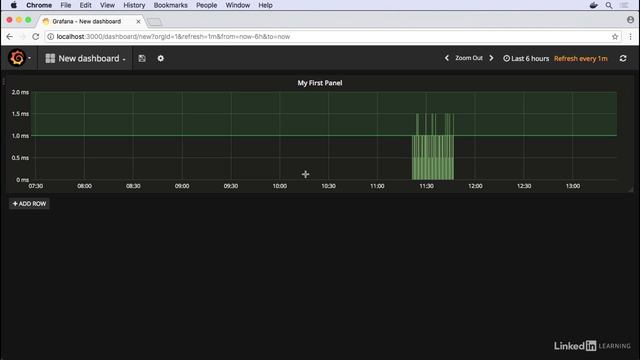Click the dashboard grid icon
Image resolution: width=640 pixels, height=360 pixels.
(x=50, y=58)
